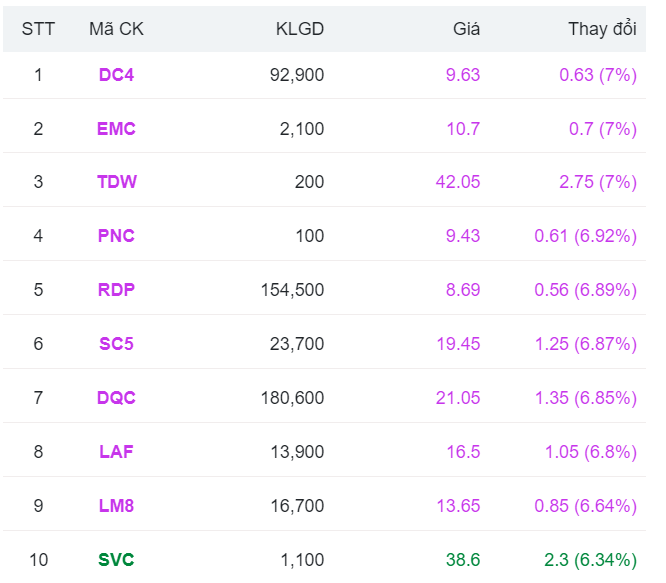Click the SC5 stock code

click(x=116, y=344)
